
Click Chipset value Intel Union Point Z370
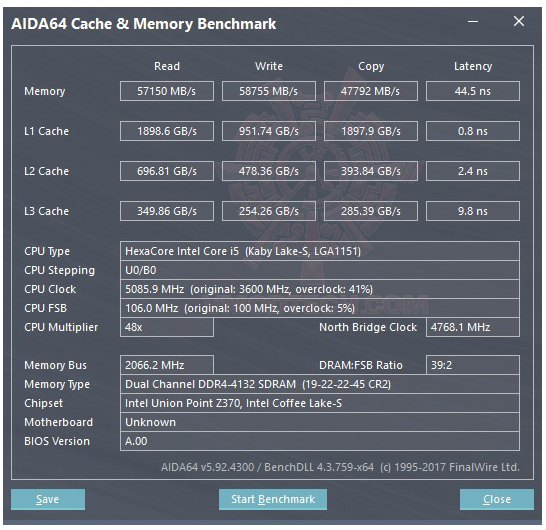coord(320,403)
